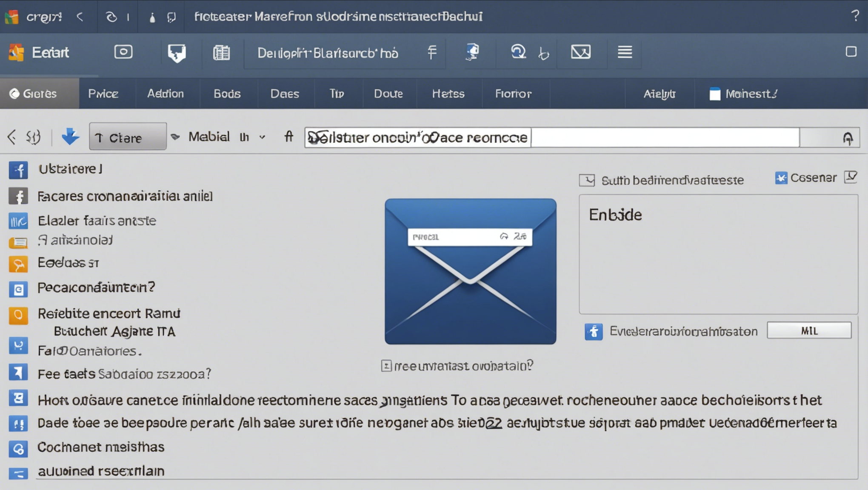Click the Cochenet meisthas link
The image size is (868, 490).
[101, 447]
